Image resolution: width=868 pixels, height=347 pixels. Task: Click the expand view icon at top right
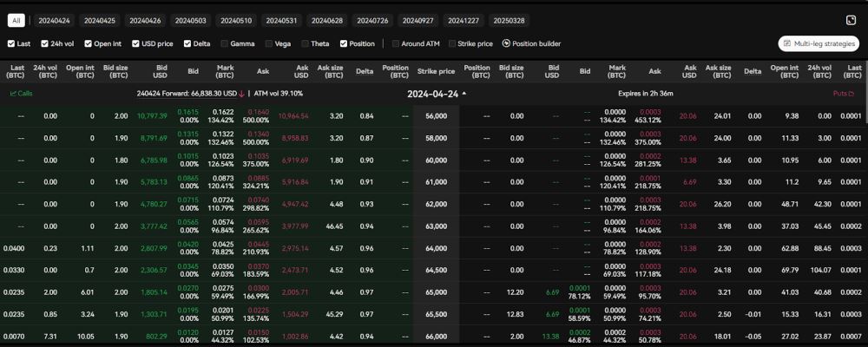coord(851,20)
